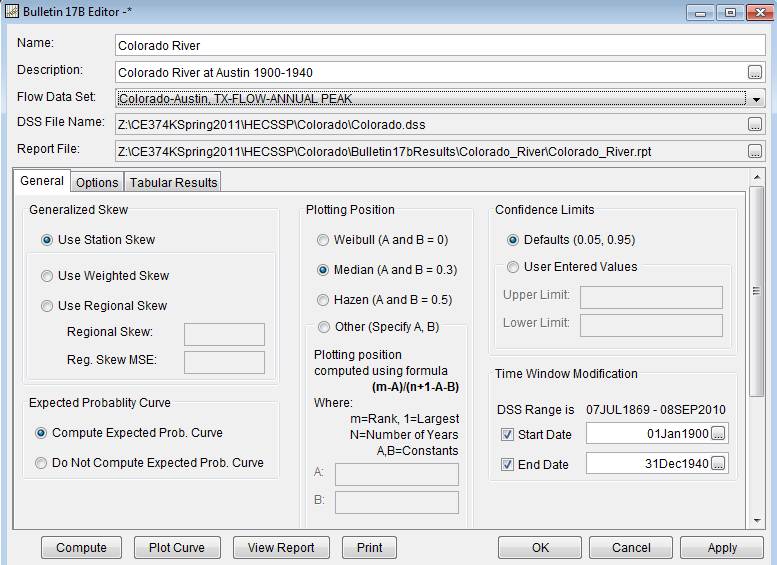Screen dimensions: 777x565
Task: Click the plotting constant B field
Action: (396, 502)
